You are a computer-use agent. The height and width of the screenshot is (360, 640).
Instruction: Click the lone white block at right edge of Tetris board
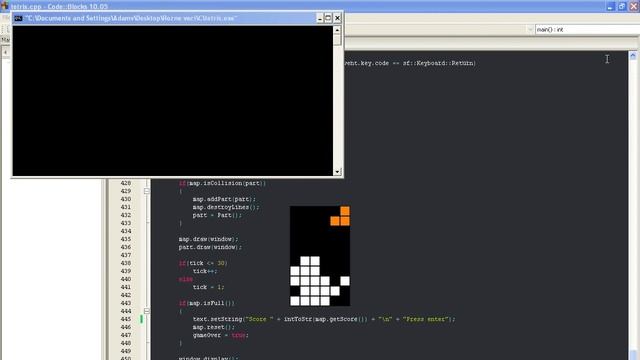click(345, 281)
